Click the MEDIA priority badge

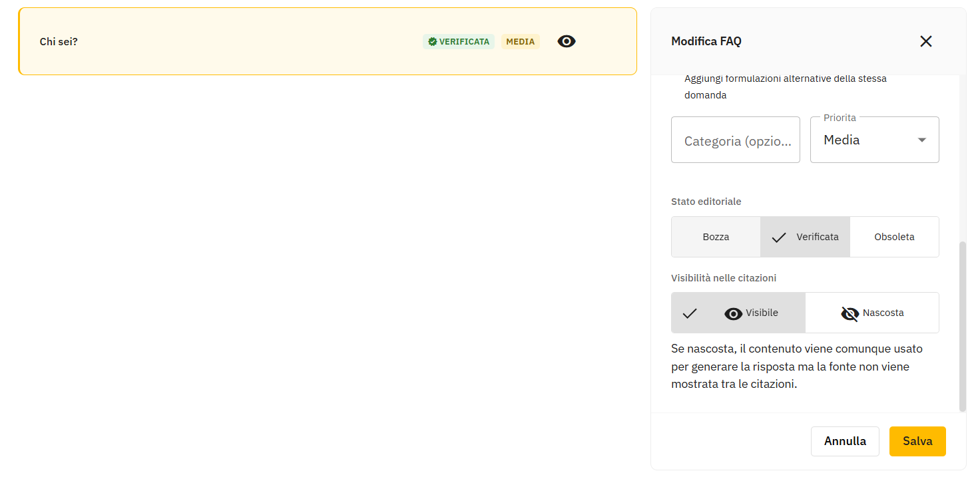point(521,41)
